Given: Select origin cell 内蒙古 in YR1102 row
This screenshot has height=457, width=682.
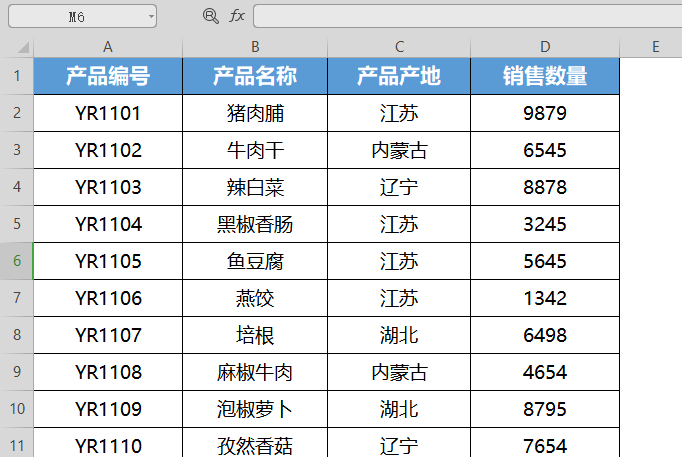Looking at the screenshot, I should point(399,150).
